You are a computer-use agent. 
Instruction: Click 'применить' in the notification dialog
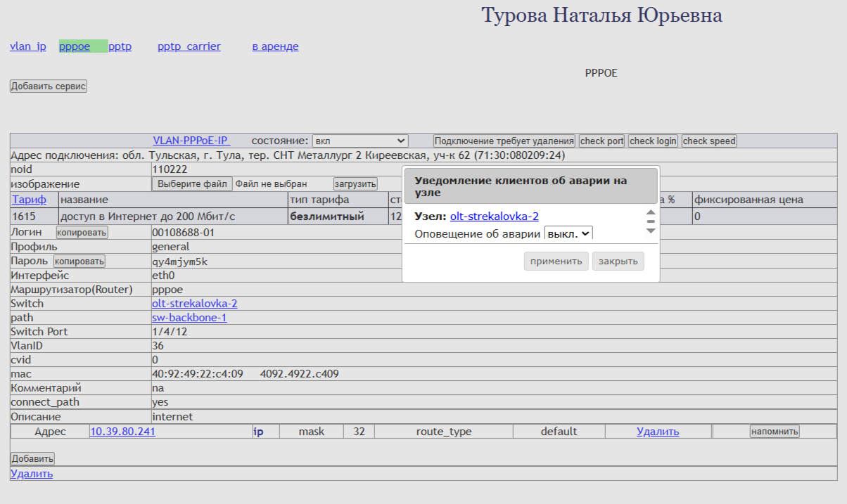556,261
